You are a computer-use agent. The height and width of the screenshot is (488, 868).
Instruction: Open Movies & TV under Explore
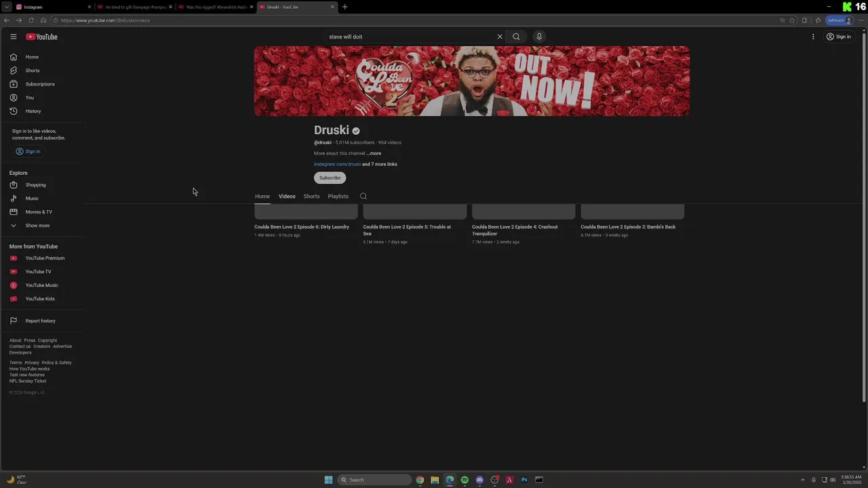click(x=41, y=212)
